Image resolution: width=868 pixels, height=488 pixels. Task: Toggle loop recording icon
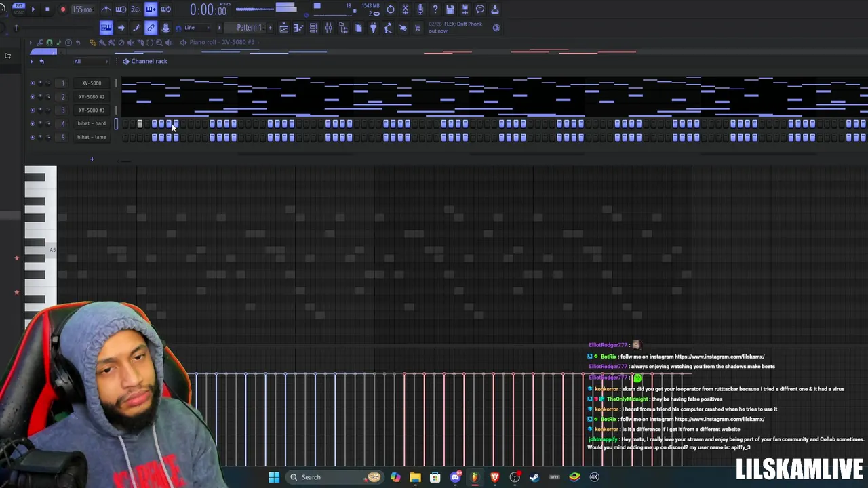tap(166, 9)
